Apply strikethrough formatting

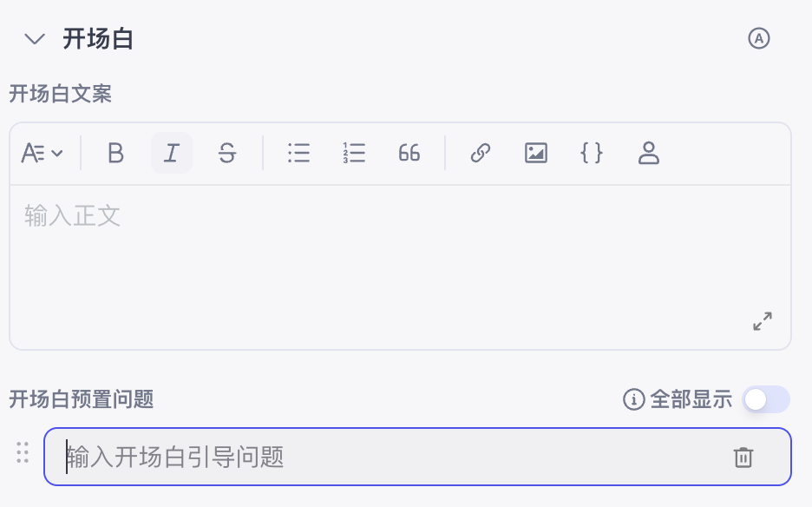[x=226, y=153]
